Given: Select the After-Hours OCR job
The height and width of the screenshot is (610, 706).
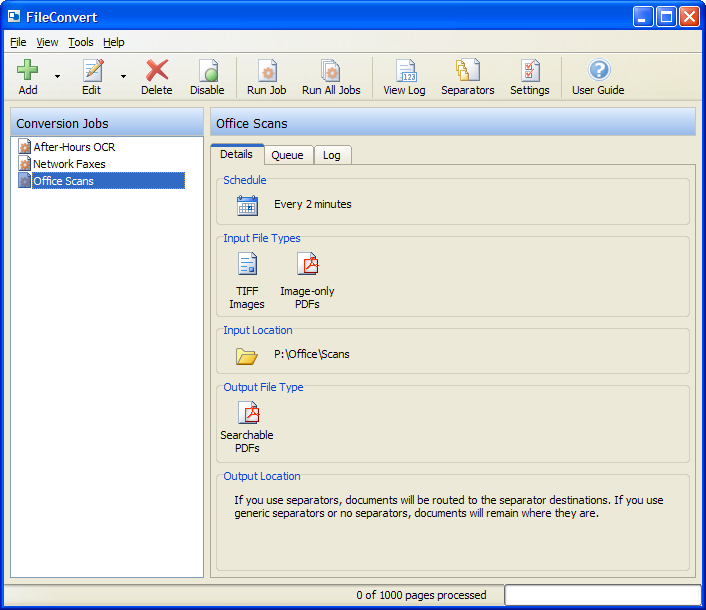Looking at the screenshot, I should (x=73, y=147).
